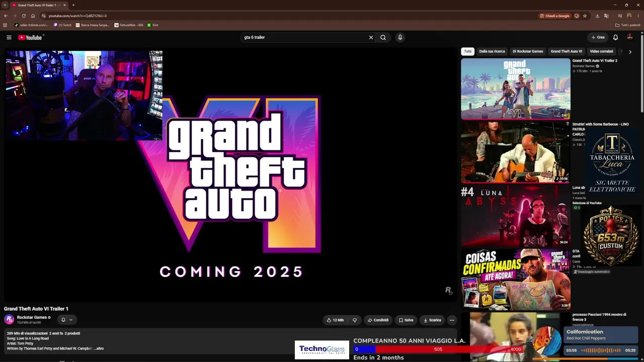
Task: Click the 2 prodotti text in description
Action: (x=72, y=333)
